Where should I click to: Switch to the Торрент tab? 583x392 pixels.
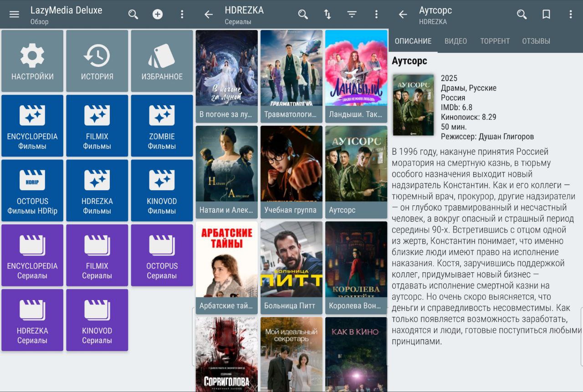click(x=495, y=41)
